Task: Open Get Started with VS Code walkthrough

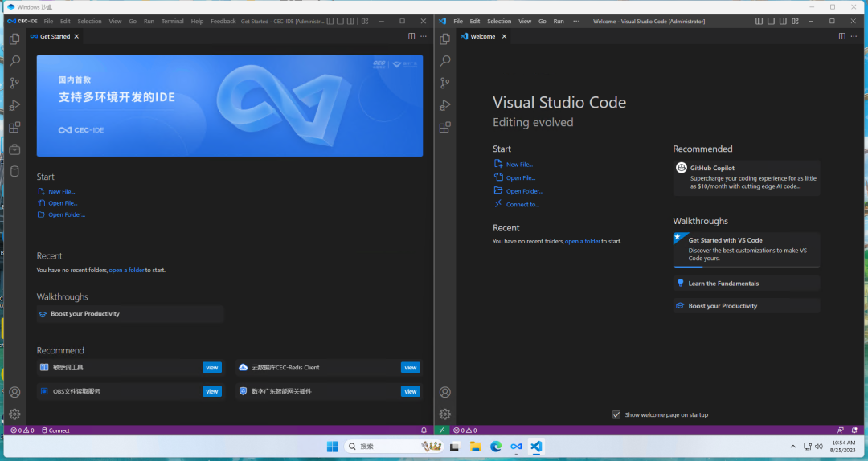Action: click(746, 250)
